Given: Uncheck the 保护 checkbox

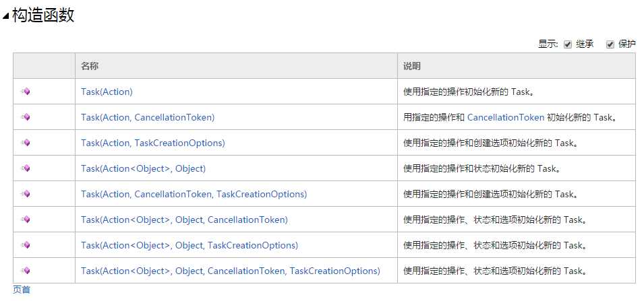Looking at the screenshot, I should [610, 44].
